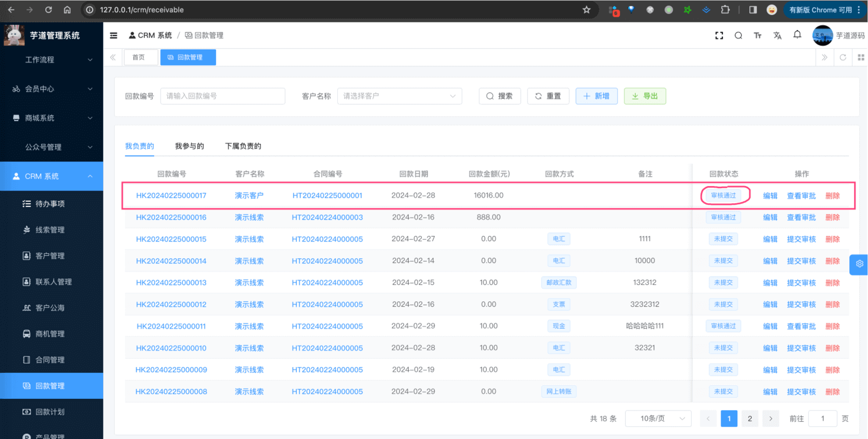Open the language translation icon
868x439 pixels.
pyautogui.click(x=777, y=35)
